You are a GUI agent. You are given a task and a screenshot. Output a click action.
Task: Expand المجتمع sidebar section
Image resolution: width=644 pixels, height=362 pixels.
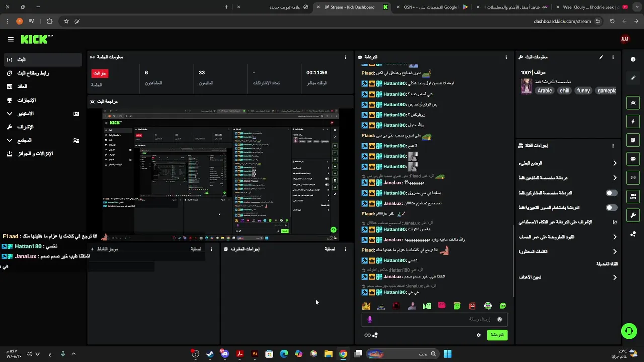43,140
